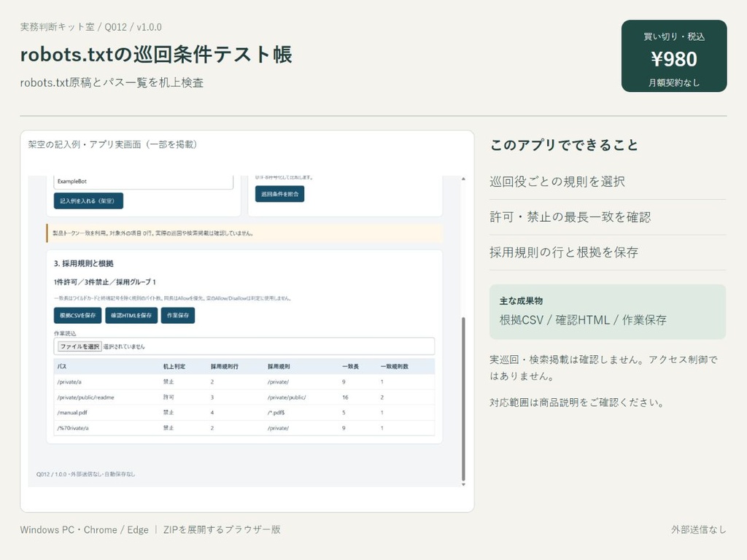Click the robots.txtの巡回条件テスト帳 title

coord(156,54)
